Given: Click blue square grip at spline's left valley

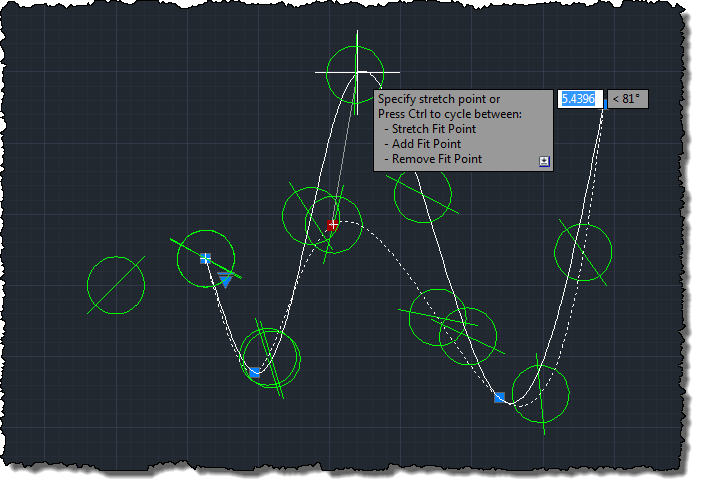Looking at the screenshot, I should [255, 372].
